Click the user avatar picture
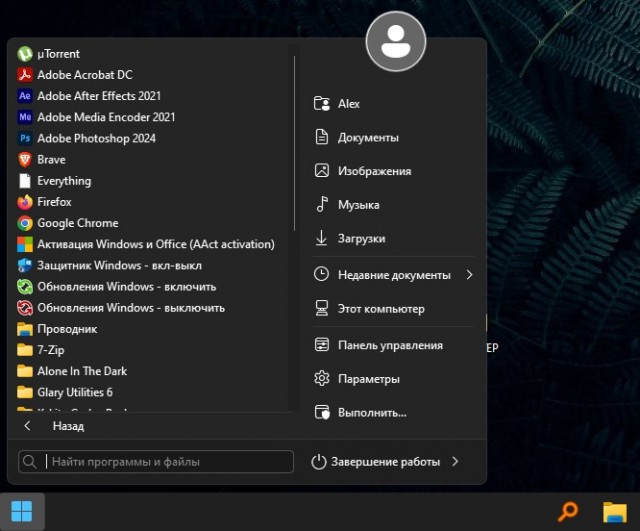The image size is (640, 531). [x=396, y=41]
